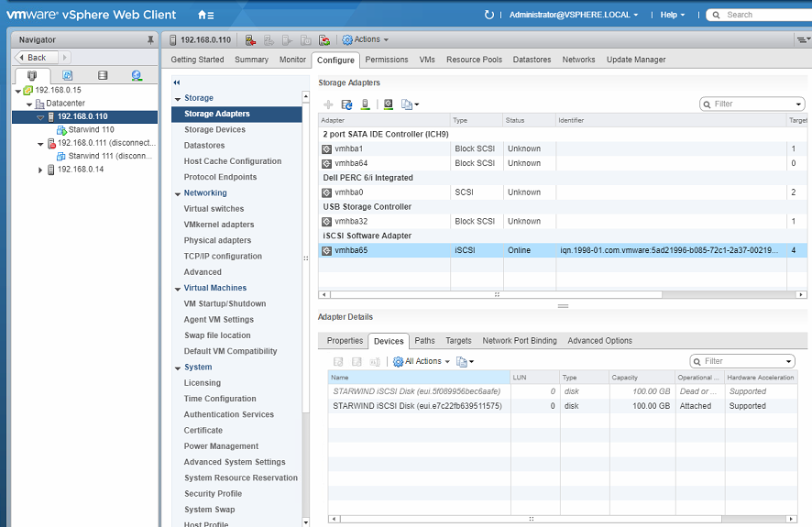Viewport: 812px width, 527px height.
Task: Switch to Networking navigator view
Action: tap(137, 75)
